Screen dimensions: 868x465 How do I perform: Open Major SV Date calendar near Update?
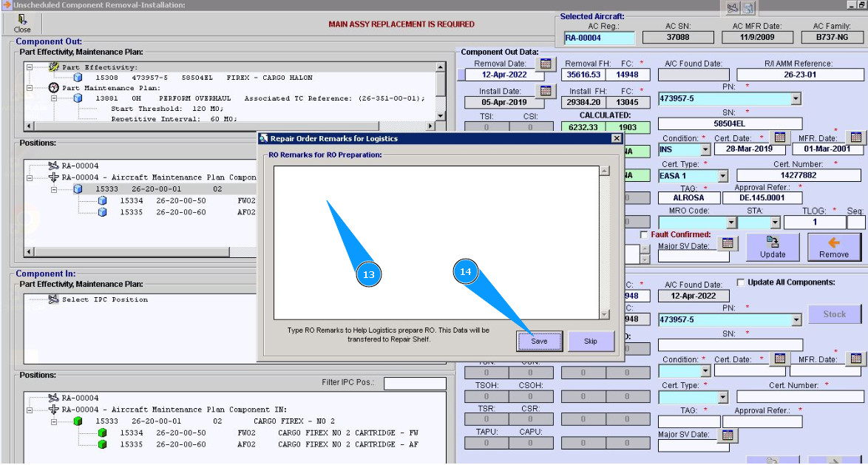coord(728,242)
